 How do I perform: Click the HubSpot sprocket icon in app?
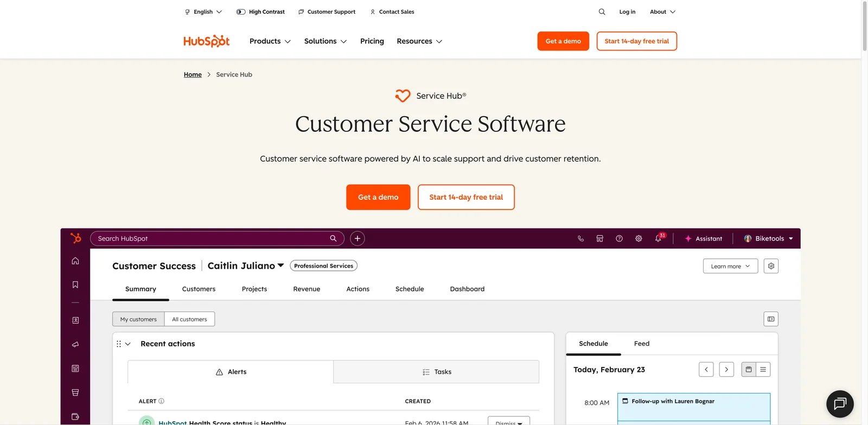pos(75,238)
